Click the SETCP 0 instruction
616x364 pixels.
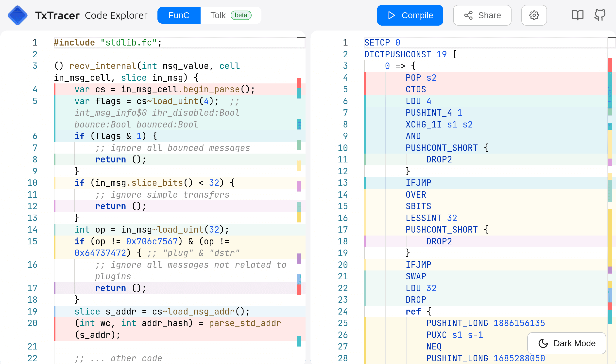click(x=382, y=43)
